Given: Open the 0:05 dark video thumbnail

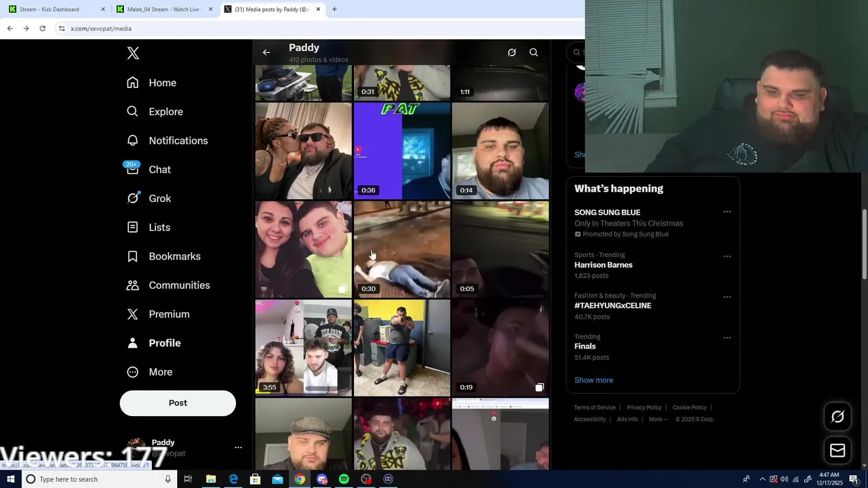Looking at the screenshot, I should click(x=500, y=249).
